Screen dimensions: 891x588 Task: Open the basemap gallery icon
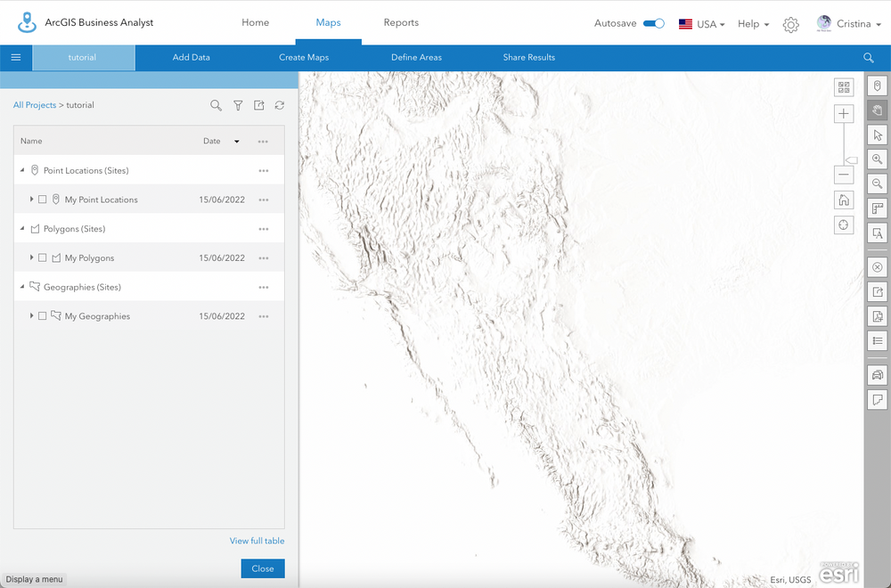844,86
